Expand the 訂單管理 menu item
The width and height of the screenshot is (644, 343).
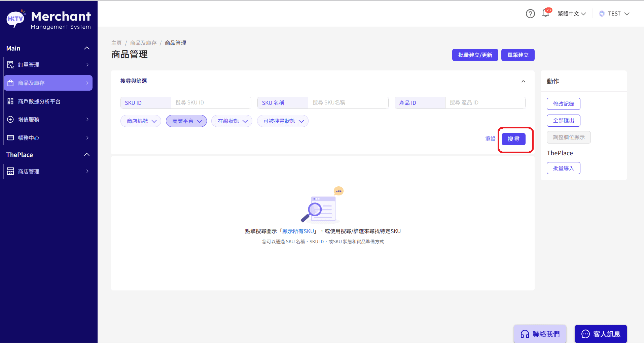tap(48, 65)
